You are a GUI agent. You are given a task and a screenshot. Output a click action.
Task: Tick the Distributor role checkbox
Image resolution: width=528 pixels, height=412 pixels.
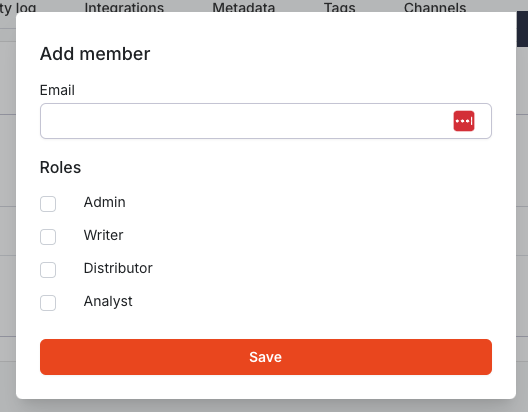click(48, 270)
